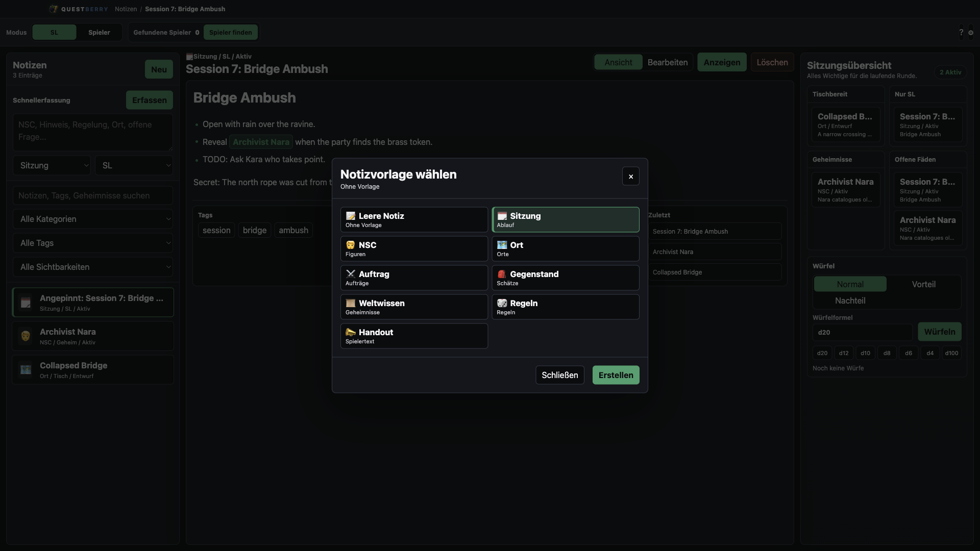This screenshot has width=980, height=551.
Task: Click the Auftrag crossed swords icon
Action: (351, 274)
